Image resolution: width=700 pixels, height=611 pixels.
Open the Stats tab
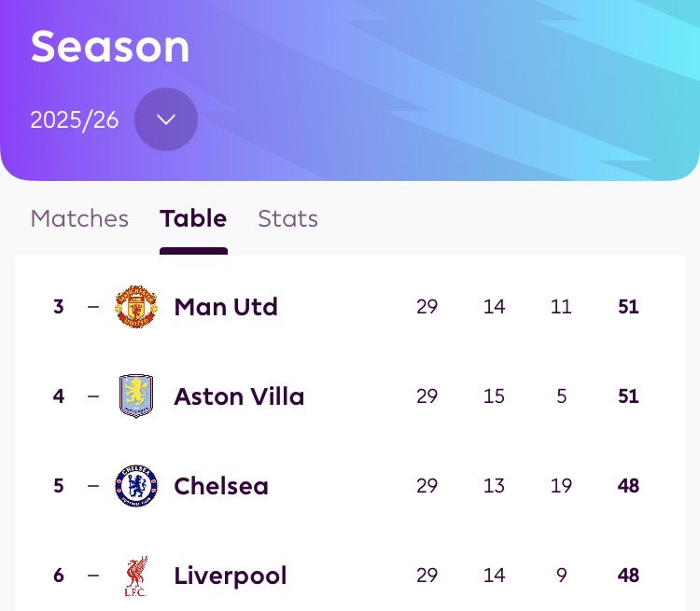click(x=287, y=218)
